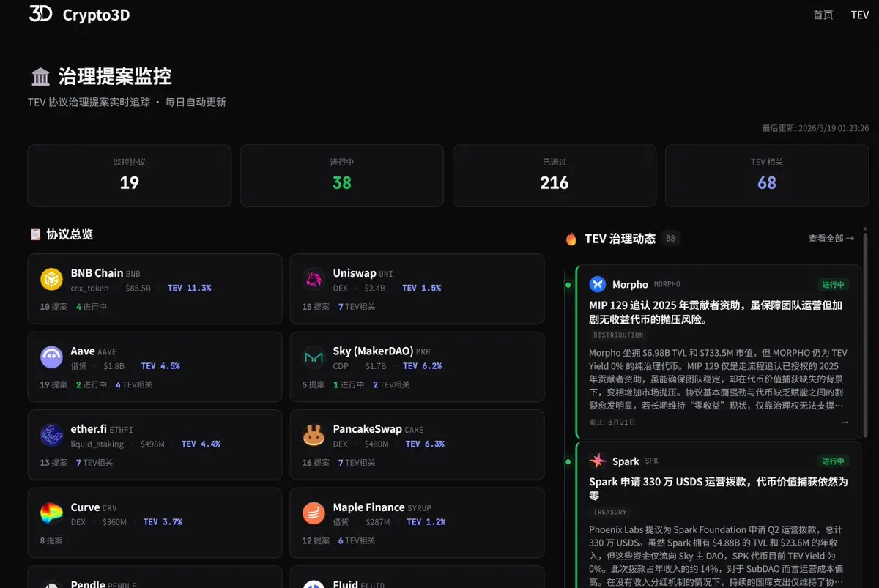Select the 监控协议 19 stat card
The width and height of the screenshot is (879, 588).
point(130,176)
